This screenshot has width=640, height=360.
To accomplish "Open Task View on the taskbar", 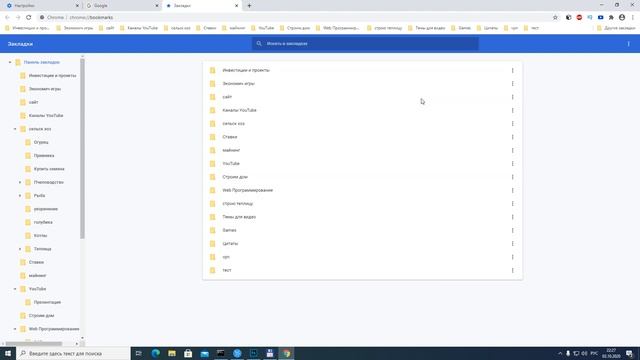I will pos(139,353).
